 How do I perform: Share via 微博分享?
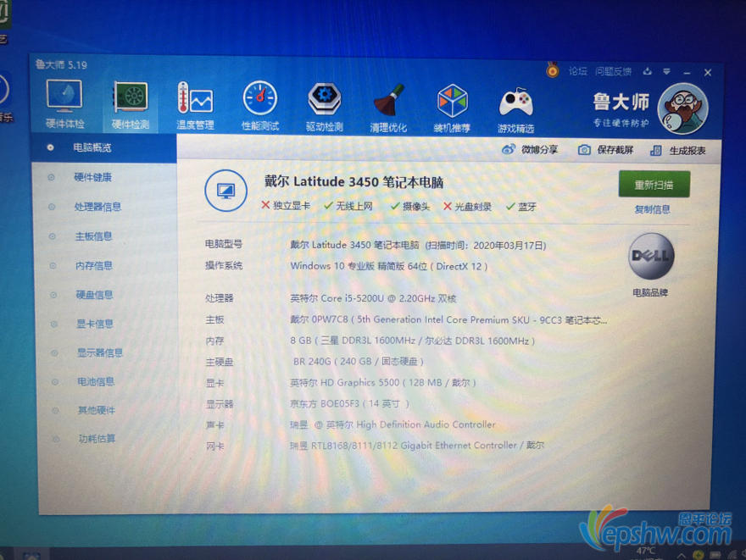point(530,150)
